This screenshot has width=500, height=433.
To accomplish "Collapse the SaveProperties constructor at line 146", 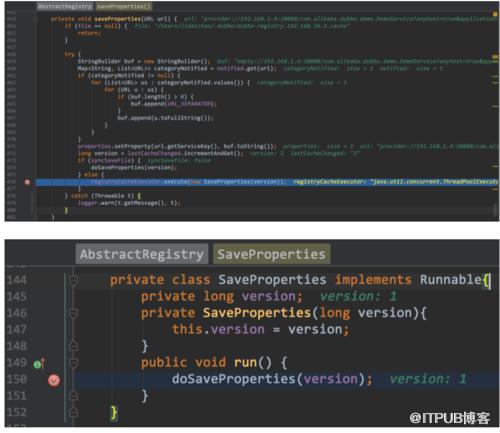I will pyautogui.click(x=73, y=313).
